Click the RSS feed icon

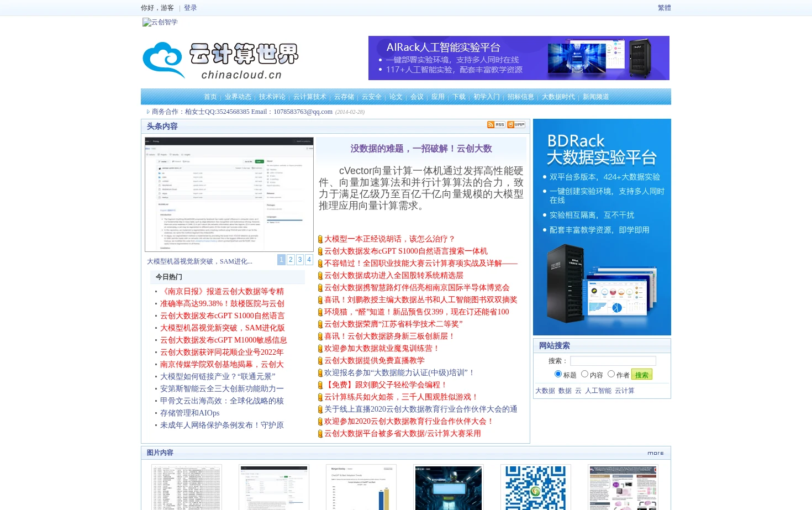(x=496, y=125)
